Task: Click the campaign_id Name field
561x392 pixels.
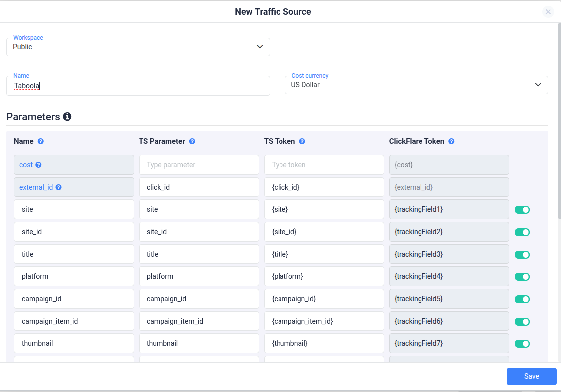Action: click(74, 299)
